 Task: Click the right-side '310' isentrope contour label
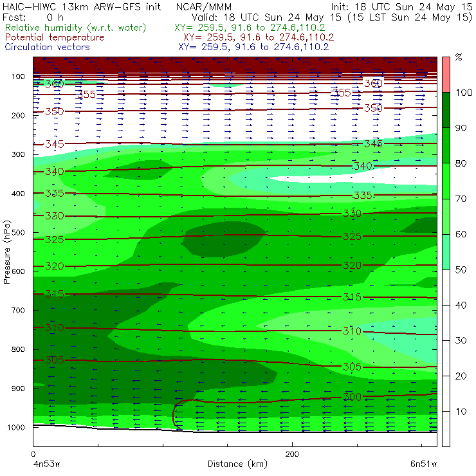pyautogui.click(x=352, y=331)
